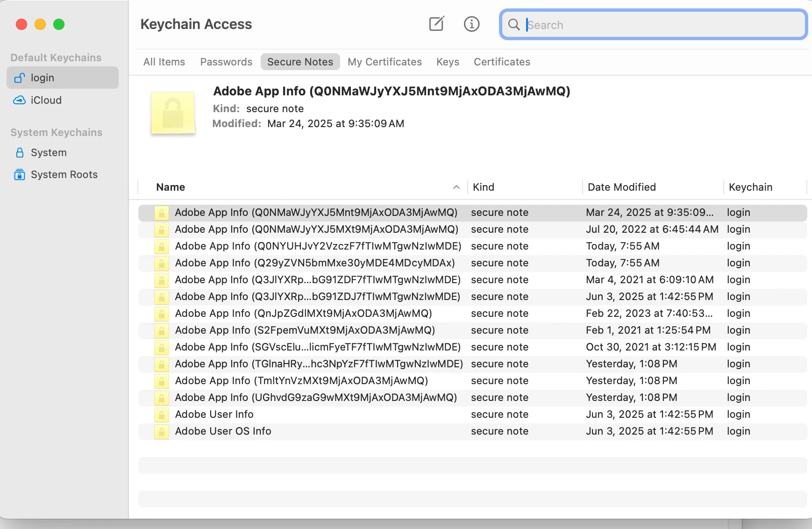The image size is (812, 529).
Task: Sort by the Keychain column header
Action: tap(750, 187)
